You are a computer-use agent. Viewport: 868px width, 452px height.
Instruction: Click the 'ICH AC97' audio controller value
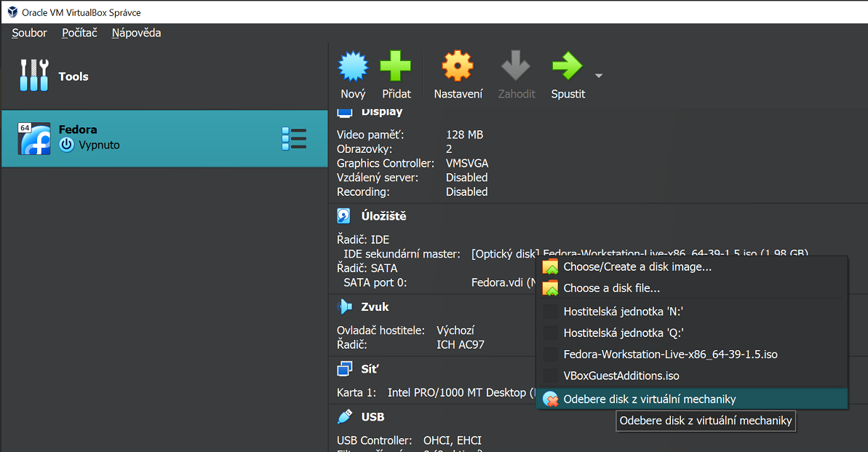click(x=461, y=344)
